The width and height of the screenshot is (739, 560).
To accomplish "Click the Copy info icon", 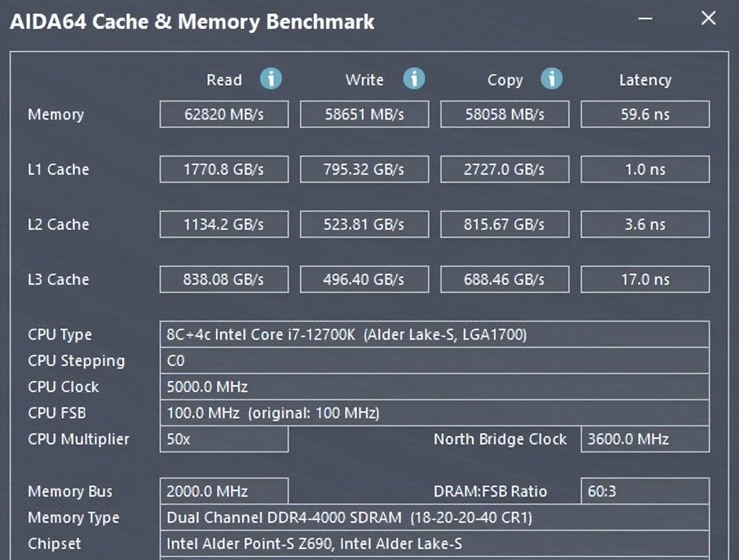I will [x=552, y=79].
